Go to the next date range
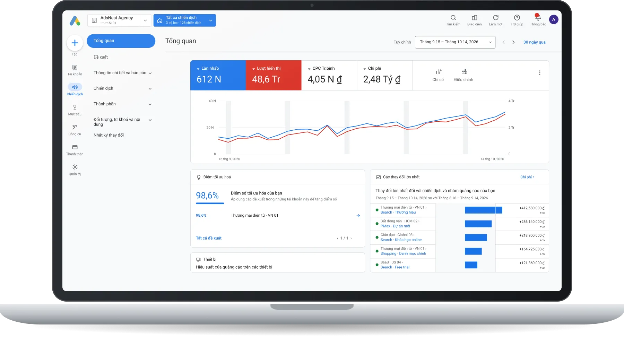624x364 pixels. pyautogui.click(x=513, y=42)
